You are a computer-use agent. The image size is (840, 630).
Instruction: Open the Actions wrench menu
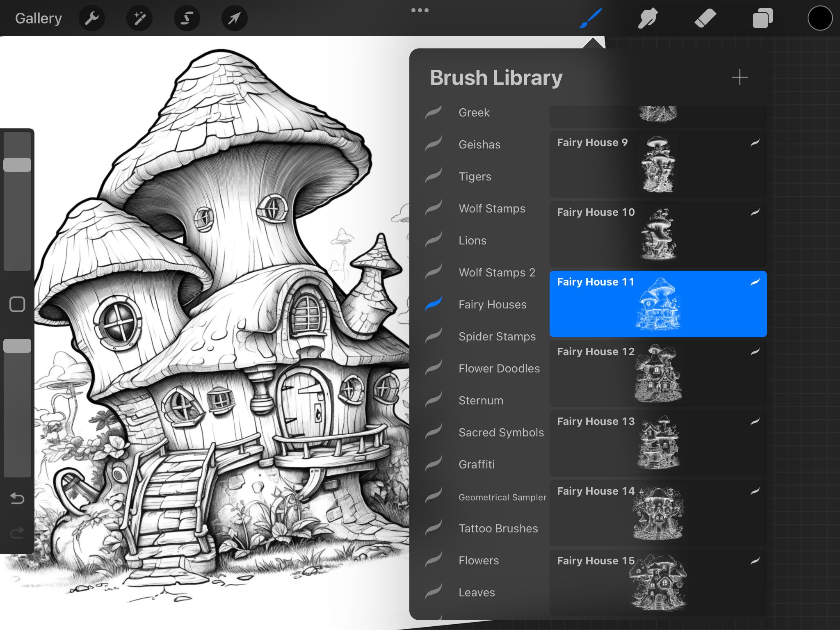[92, 18]
